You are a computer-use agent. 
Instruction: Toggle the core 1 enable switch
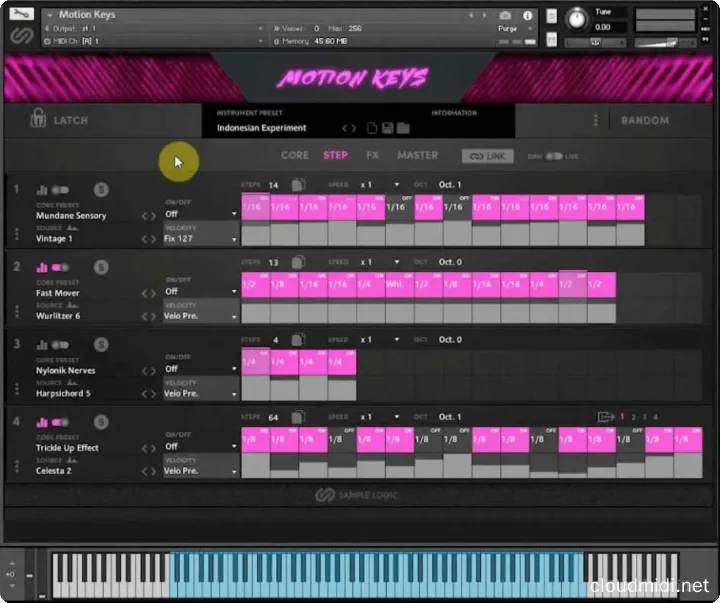[x=61, y=189]
